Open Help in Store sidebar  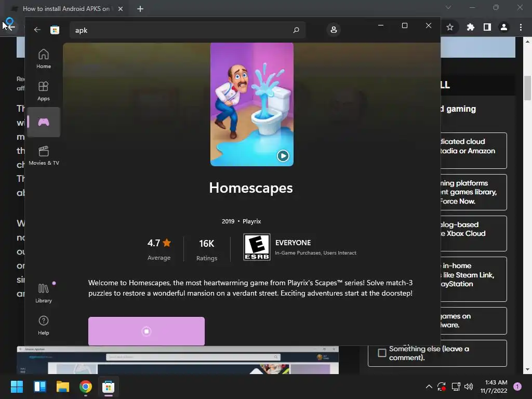click(x=44, y=325)
